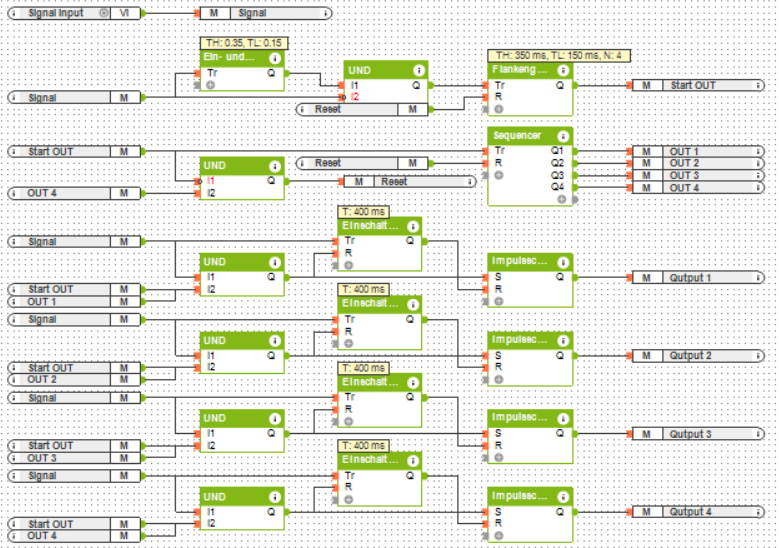Open info icon of UND with OUT 2 input

275,341
